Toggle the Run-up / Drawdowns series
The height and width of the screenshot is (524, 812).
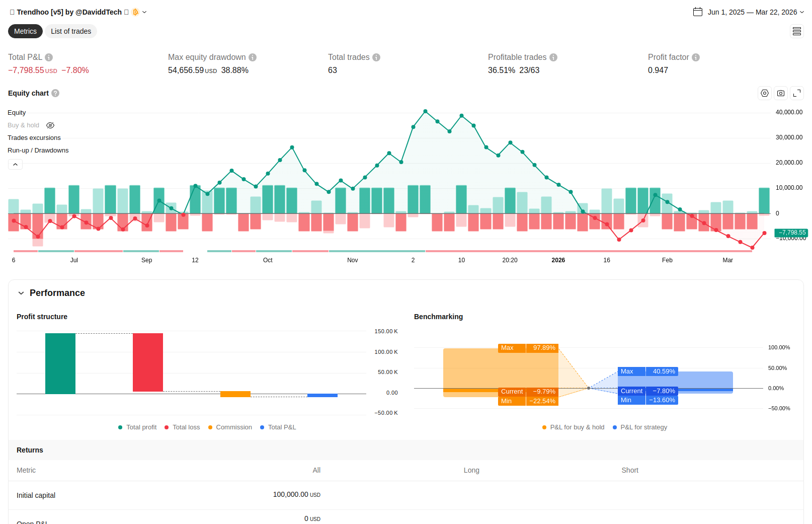(x=38, y=151)
